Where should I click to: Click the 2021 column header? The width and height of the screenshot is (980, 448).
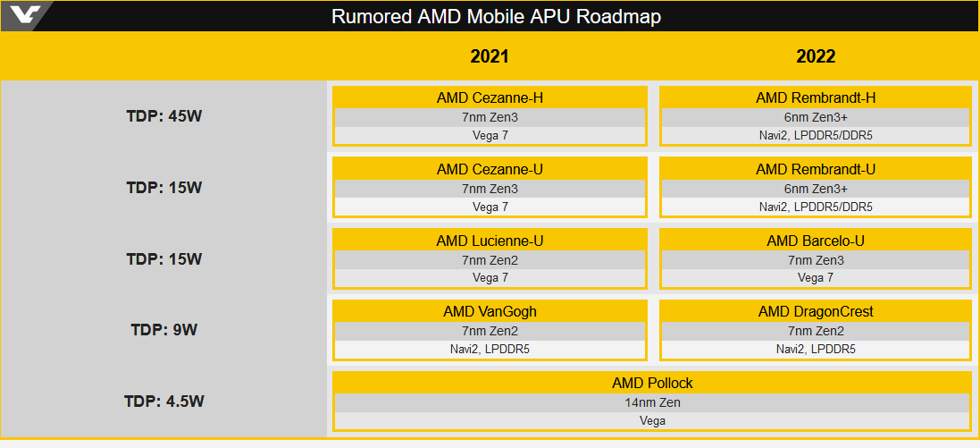click(x=490, y=56)
